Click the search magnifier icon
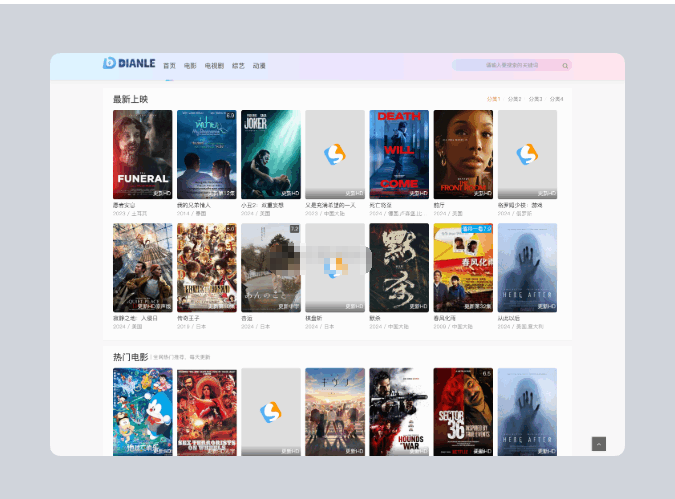This screenshot has width=675, height=499. (x=565, y=66)
